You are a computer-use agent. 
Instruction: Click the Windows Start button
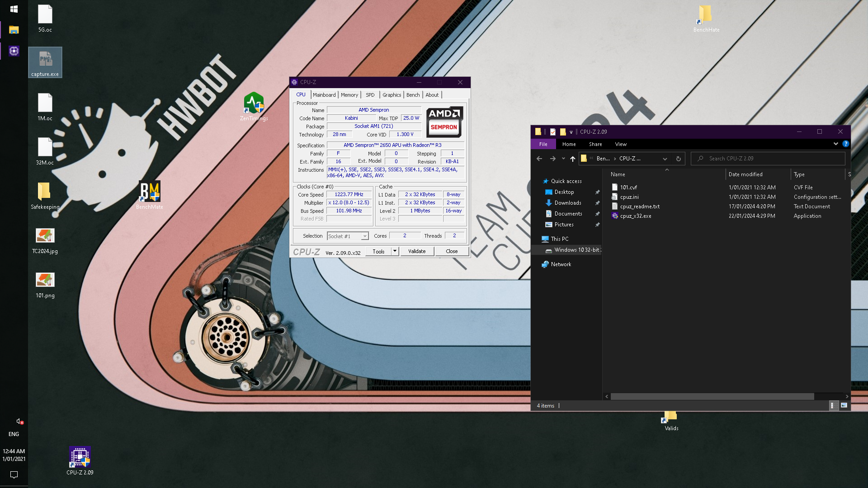(14, 9)
